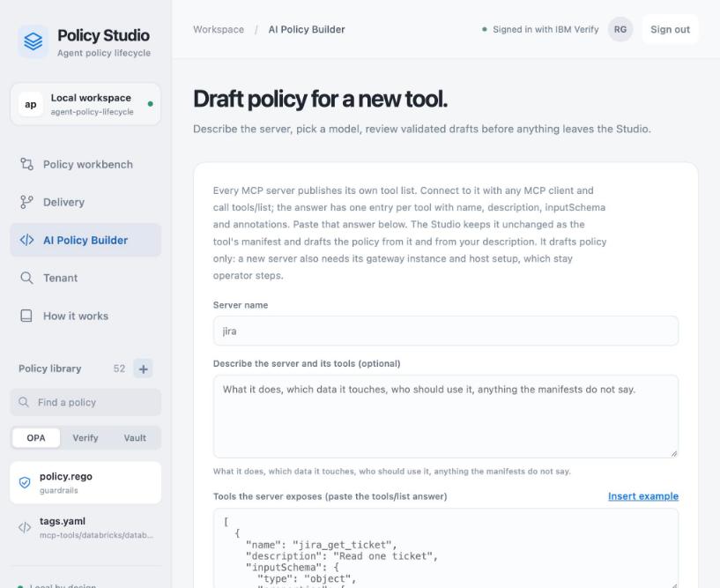
Task: Click the Workspace breadcrumb
Action: click(x=219, y=29)
